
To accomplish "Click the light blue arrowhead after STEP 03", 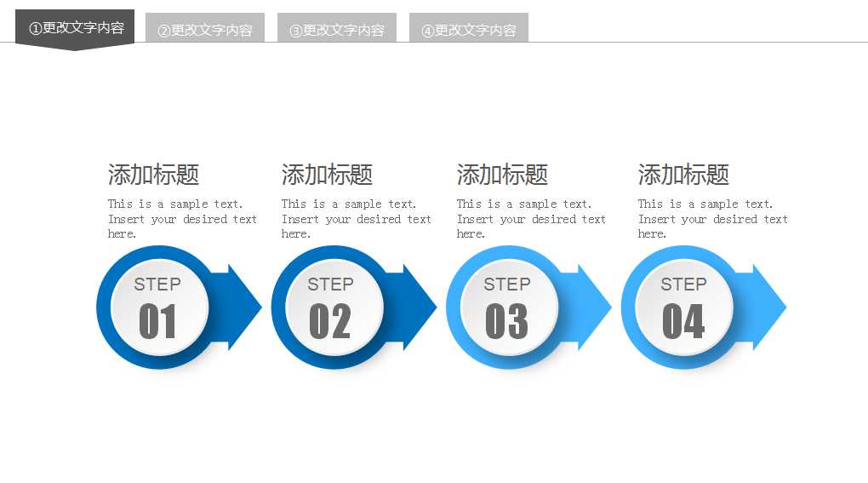I will coord(591,308).
